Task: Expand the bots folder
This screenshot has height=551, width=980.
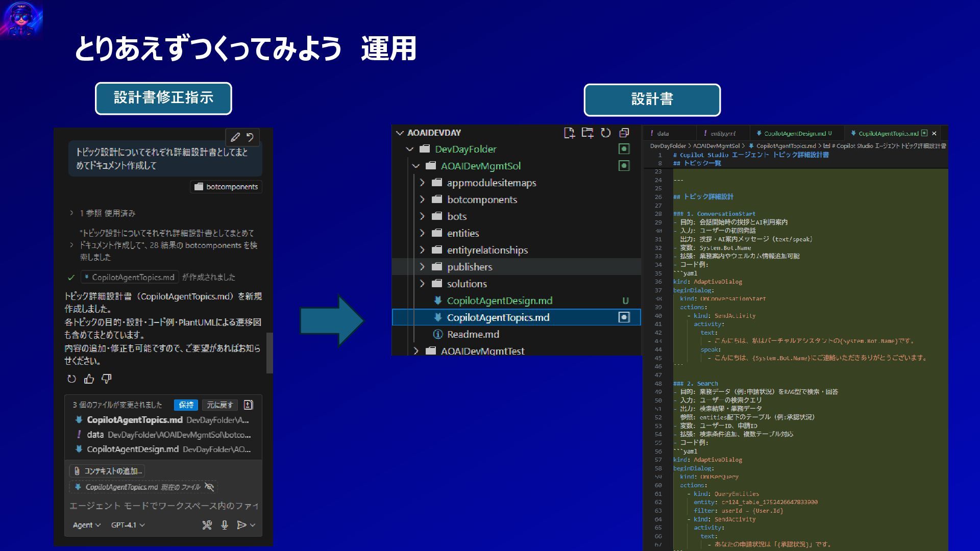Action: 422,216
